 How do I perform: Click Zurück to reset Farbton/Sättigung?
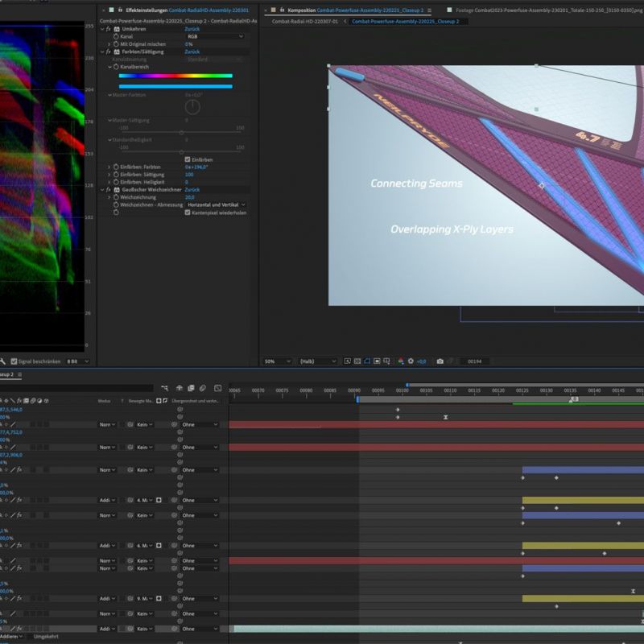192,52
